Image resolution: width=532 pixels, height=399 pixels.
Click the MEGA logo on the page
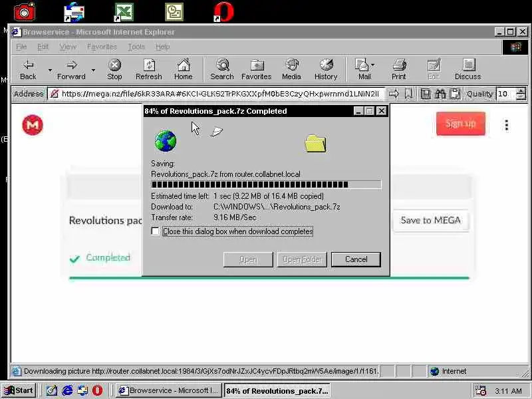click(x=33, y=125)
